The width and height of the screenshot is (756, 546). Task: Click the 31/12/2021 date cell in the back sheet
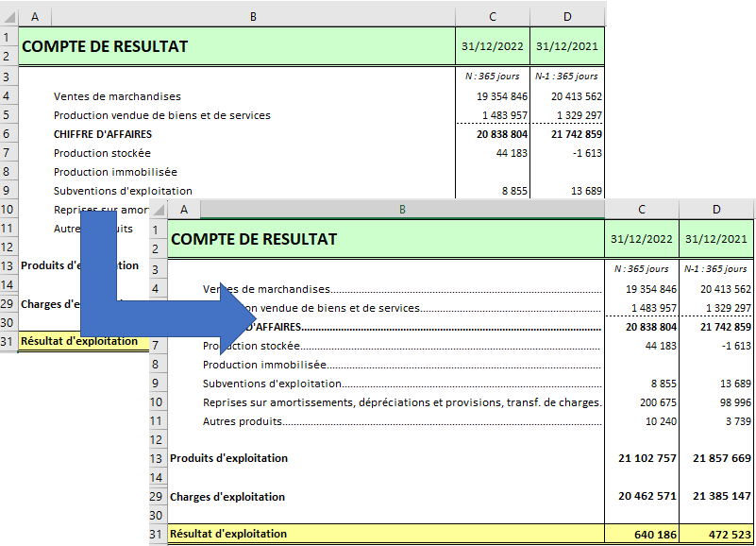tap(567, 46)
